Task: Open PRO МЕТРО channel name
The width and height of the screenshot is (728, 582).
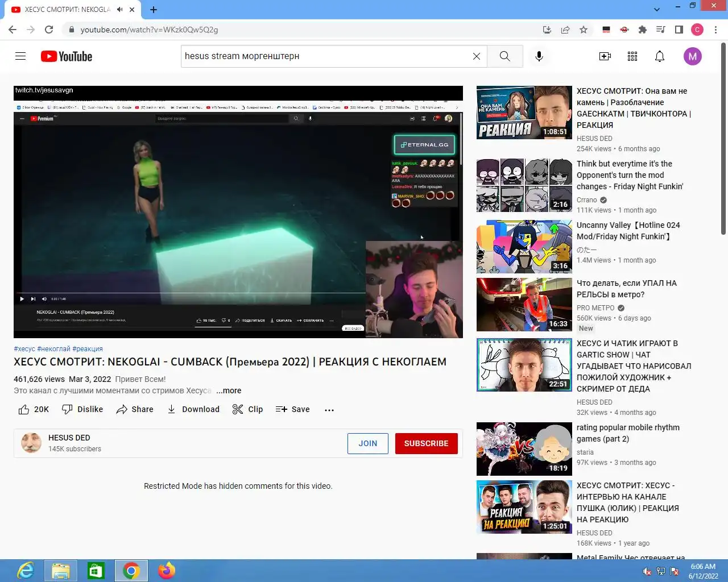Action: coord(595,308)
